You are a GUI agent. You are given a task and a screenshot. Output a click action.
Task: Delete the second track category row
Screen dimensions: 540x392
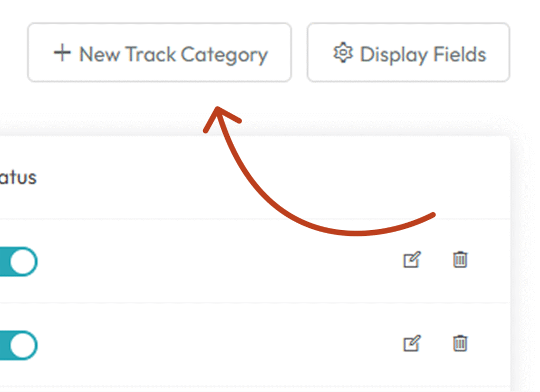click(460, 343)
